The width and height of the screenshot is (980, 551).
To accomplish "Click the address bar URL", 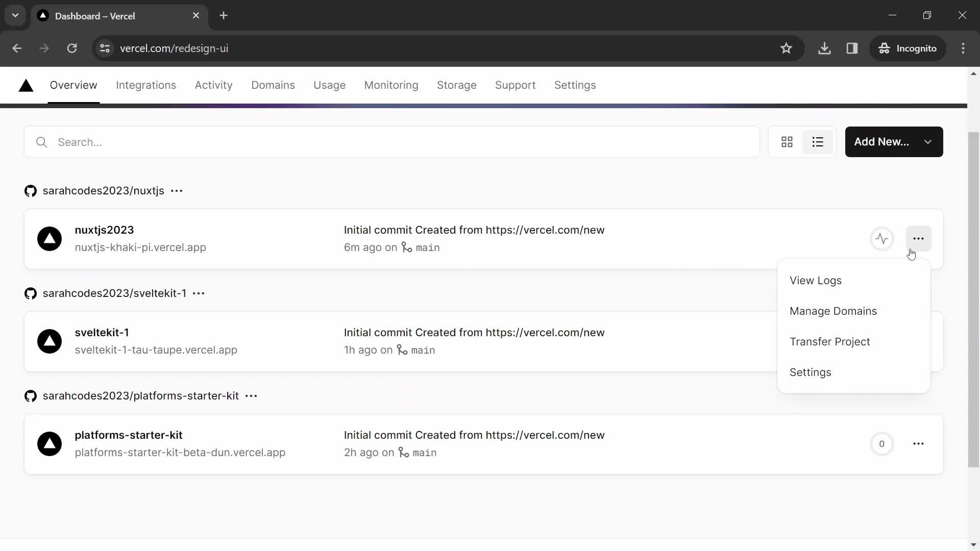I will (x=174, y=48).
